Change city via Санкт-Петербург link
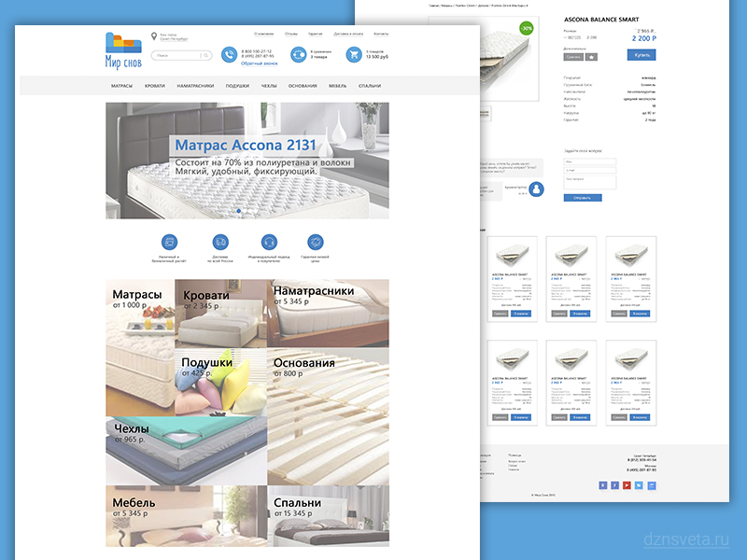Image resolution: width=747 pixels, height=560 pixels. point(174,39)
